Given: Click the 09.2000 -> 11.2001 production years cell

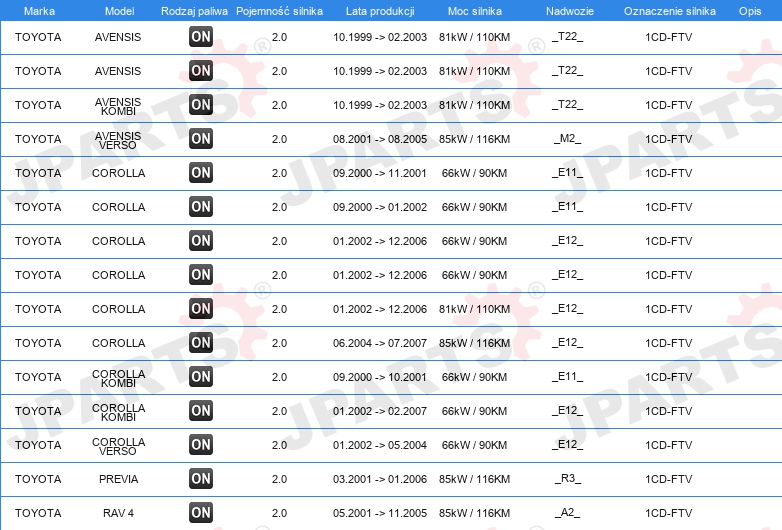Looking at the screenshot, I should click(380, 173).
